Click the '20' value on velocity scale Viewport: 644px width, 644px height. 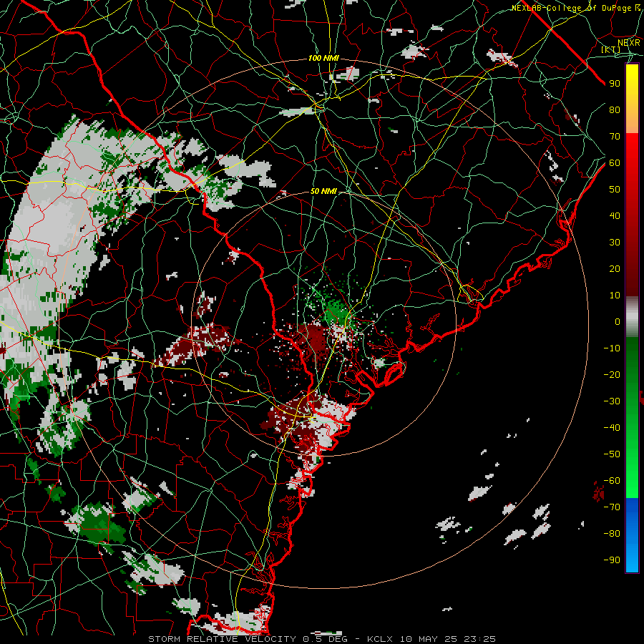click(x=615, y=269)
